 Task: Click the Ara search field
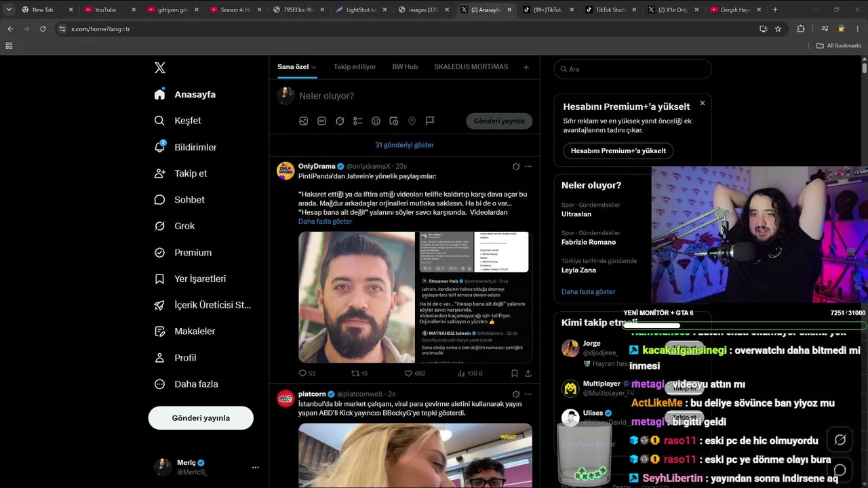click(x=633, y=69)
